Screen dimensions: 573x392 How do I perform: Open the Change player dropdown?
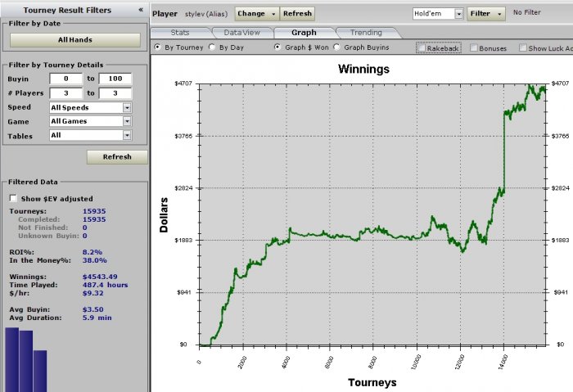point(256,14)
